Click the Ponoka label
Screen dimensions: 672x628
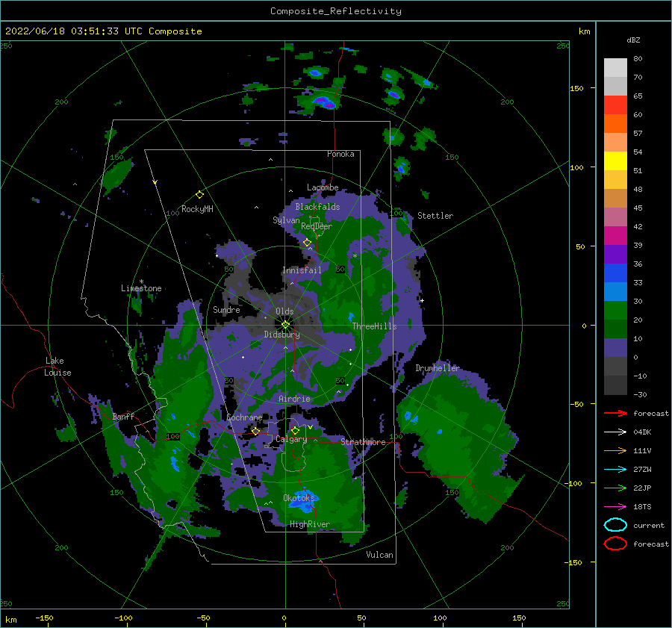click(340, 154)
